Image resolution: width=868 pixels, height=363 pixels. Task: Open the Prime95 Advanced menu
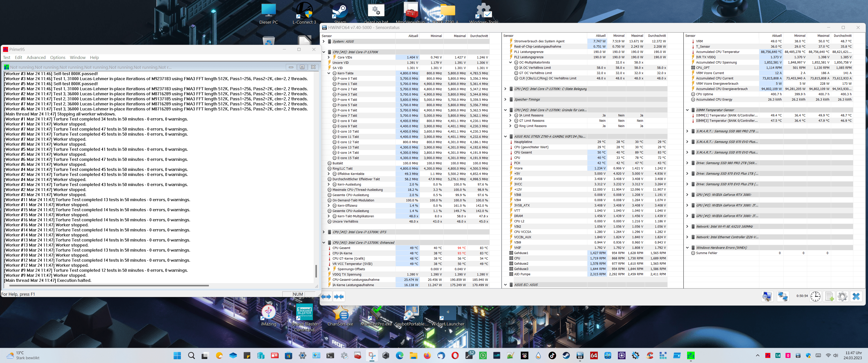coord(36,57)
